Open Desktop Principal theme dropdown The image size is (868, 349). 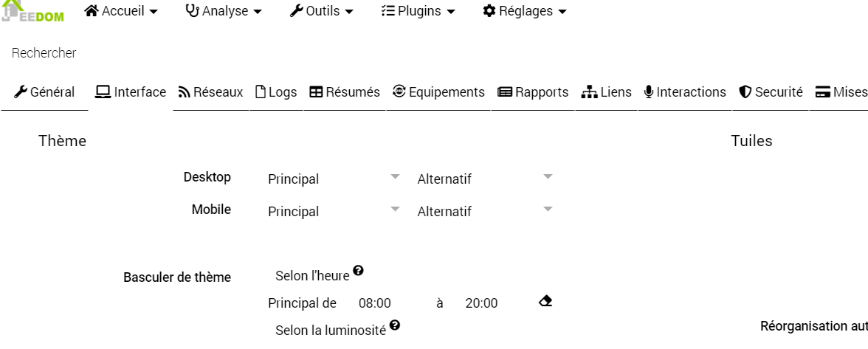(x=334, y=179)
